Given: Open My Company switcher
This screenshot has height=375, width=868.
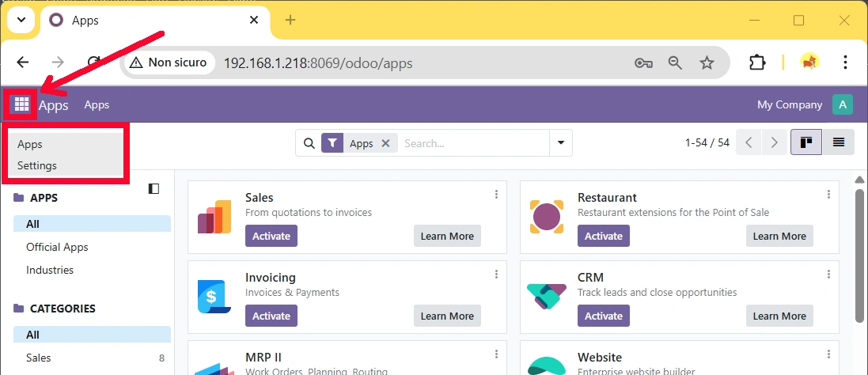Looking at the screenshot, I should 790,104.
